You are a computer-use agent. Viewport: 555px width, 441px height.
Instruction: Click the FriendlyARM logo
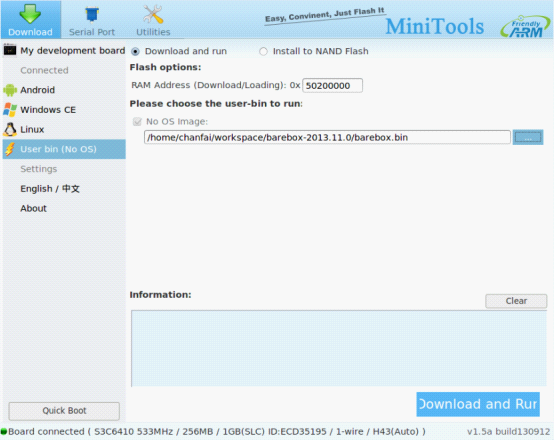[526, 27]
